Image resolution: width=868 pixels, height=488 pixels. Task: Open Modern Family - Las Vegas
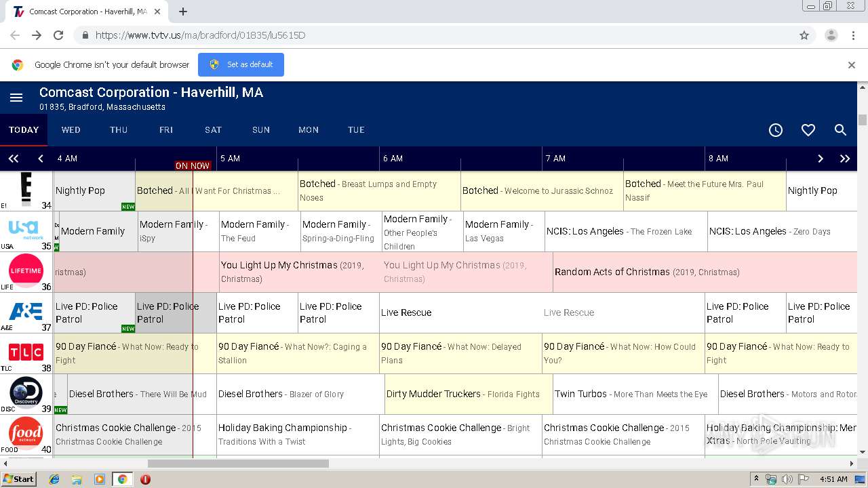point(504,231)
